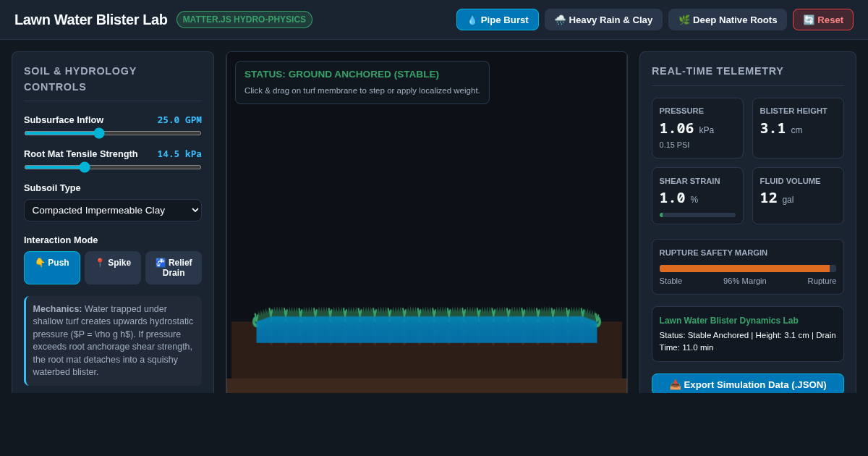
Task: Click the 12 gal fluid volume reading
Action: pos(777,198)
